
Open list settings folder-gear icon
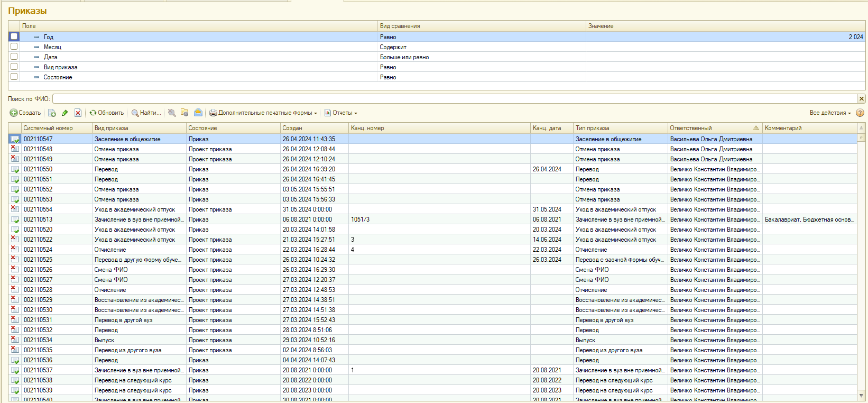[184, 113]
